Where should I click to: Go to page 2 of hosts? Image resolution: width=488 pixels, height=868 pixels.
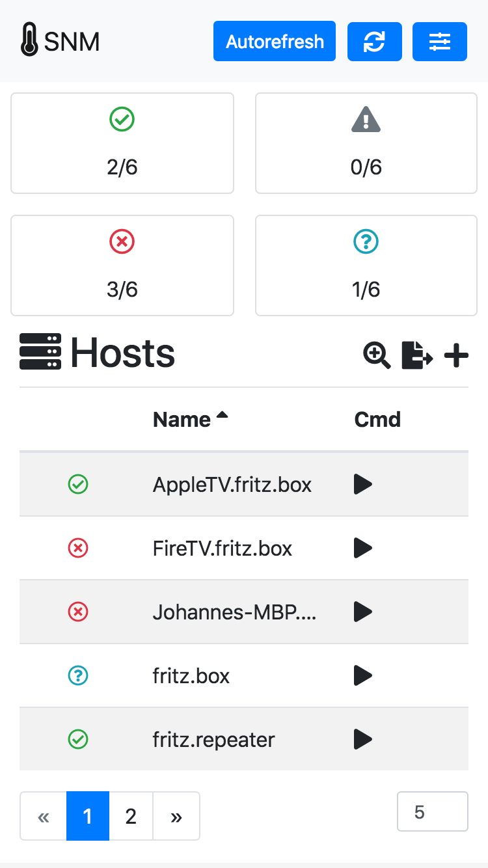pos(131,816)
